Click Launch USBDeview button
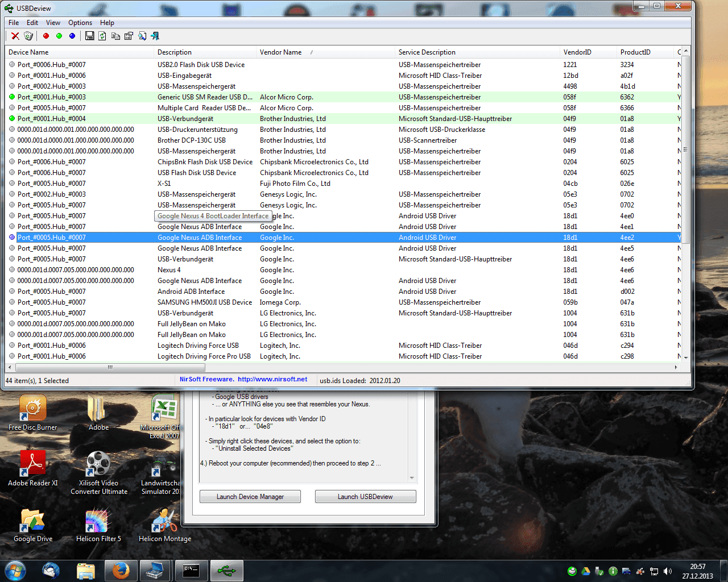Image resolution: width=728 pixels, height=582 pixels. pyautogui.click(x=365, y=497)
